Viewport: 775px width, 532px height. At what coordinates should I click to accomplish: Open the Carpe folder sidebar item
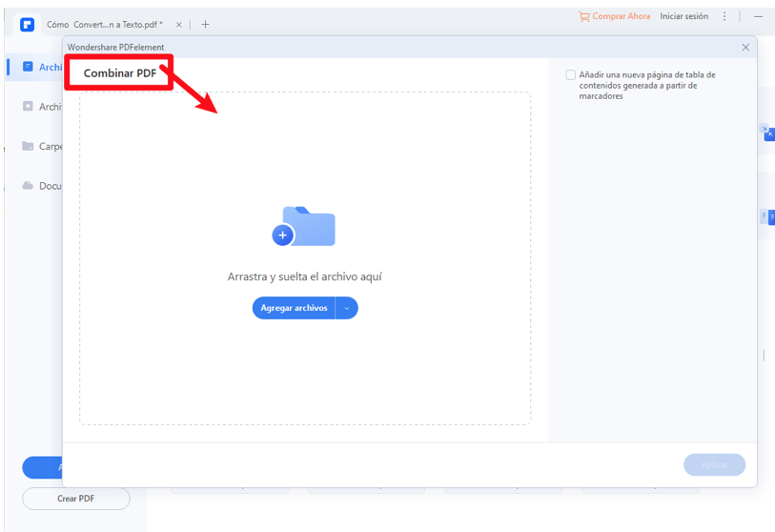(x=42, y=146)
